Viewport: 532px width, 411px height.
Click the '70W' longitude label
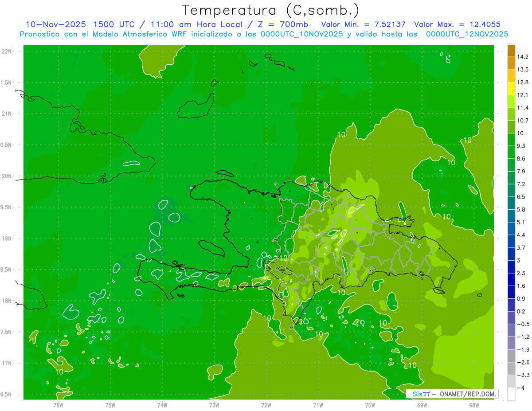pyautogui.click(x=370, y=405)
